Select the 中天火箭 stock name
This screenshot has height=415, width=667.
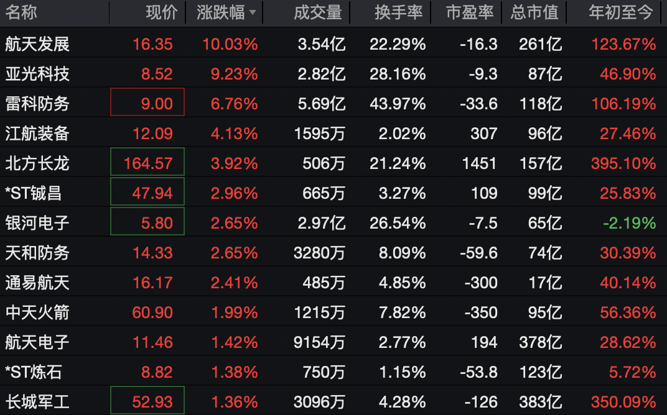click(37, 312)
